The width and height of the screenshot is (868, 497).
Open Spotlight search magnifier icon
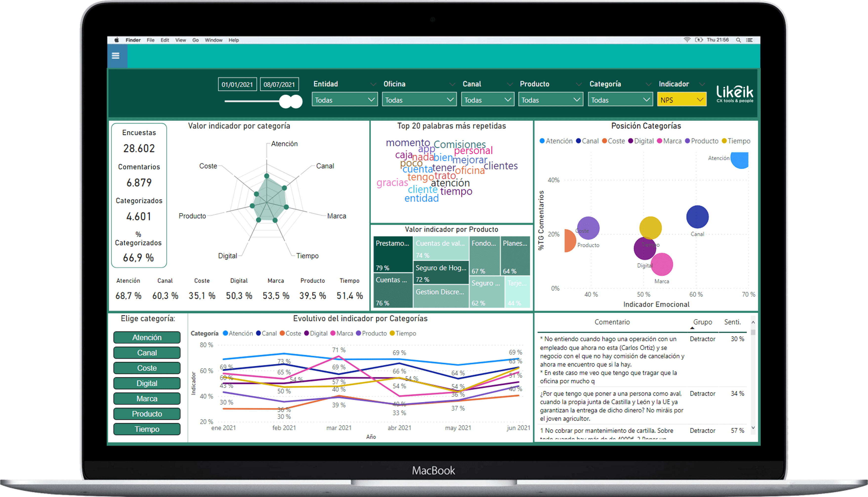pyautogui.click(x=738, y=40)
